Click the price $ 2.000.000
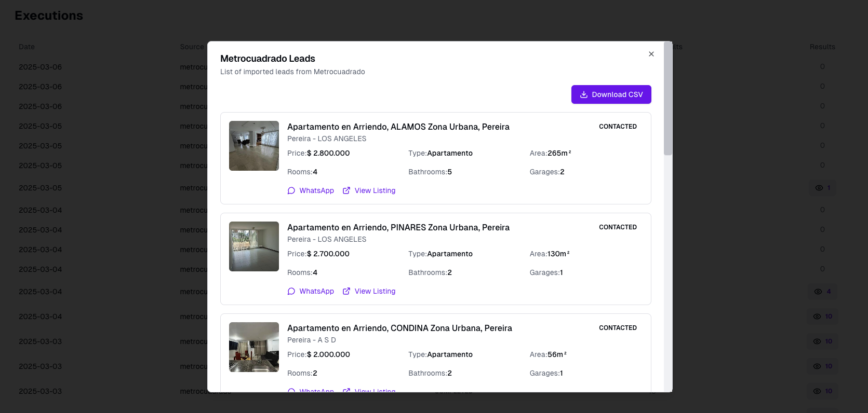Screen dimensions: 868x413 click(x=328, y=354)
